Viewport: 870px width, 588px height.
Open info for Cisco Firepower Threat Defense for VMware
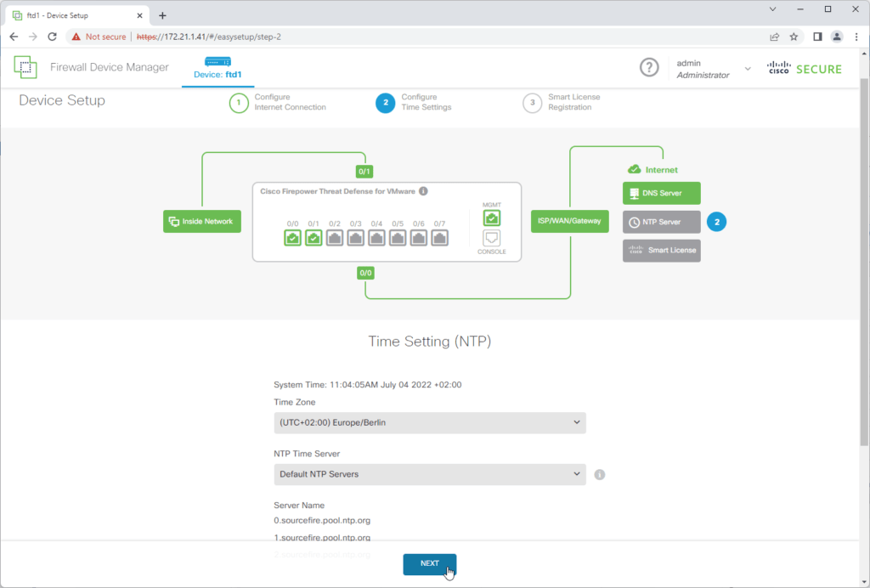[x=423, y=191]
